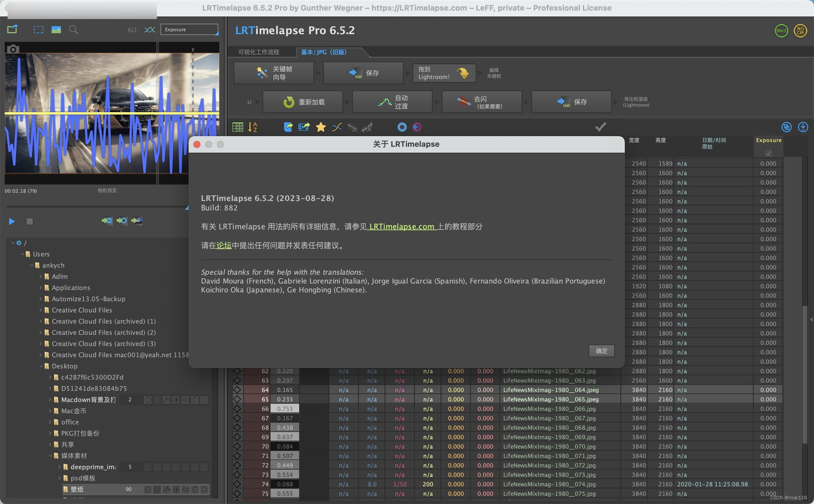Click the green Mv2 badge icon
The image size is (814, 504).
click(x=781, y=31)
